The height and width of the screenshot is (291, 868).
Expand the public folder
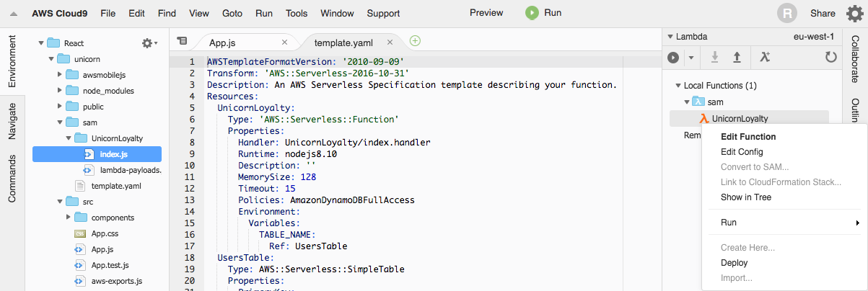[59, 107]
